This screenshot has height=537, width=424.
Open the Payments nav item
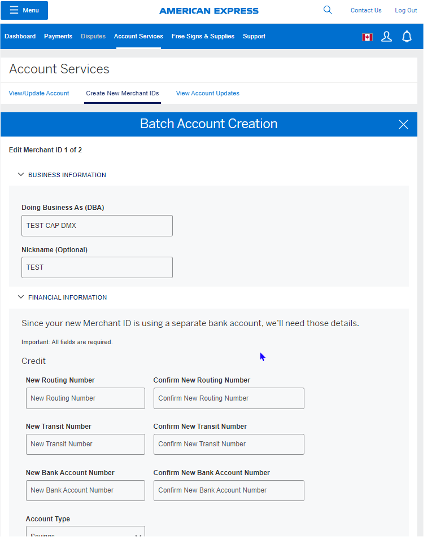click(58, 36)
